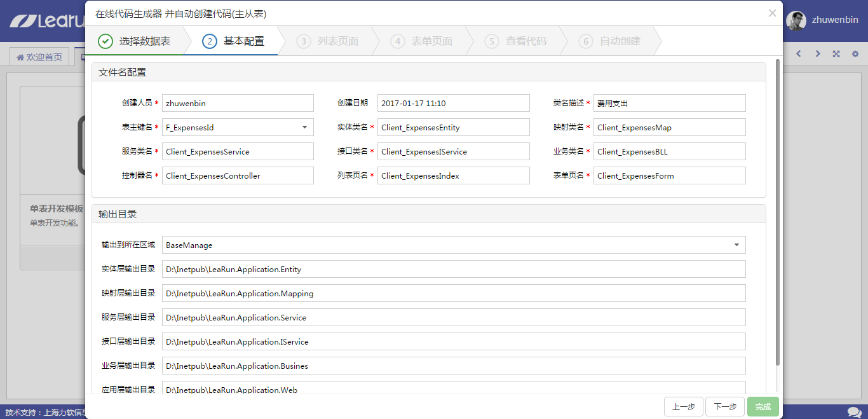Click the 技术支持 footer text
The image size is (868, 419).
(x=45, y=412)
